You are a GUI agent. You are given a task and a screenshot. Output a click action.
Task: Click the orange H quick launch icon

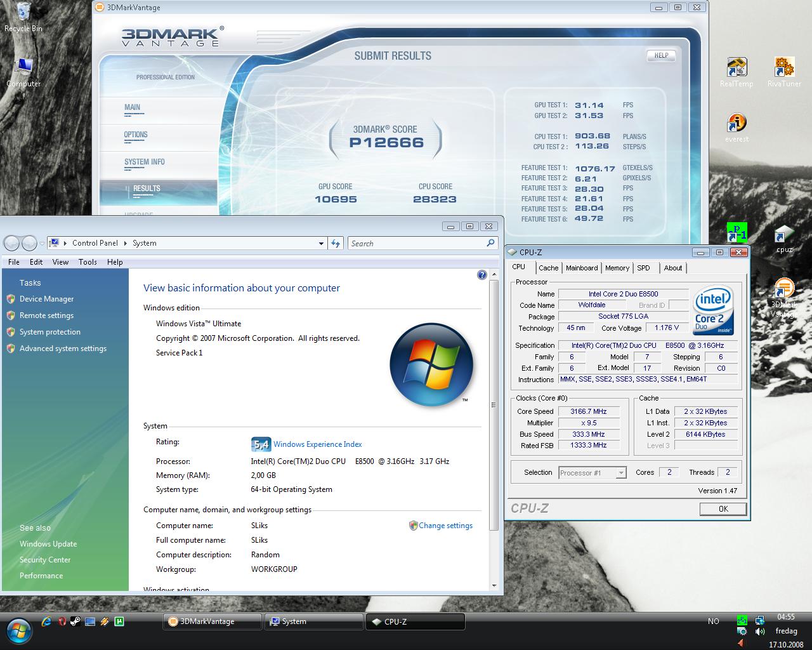[104, 621]
